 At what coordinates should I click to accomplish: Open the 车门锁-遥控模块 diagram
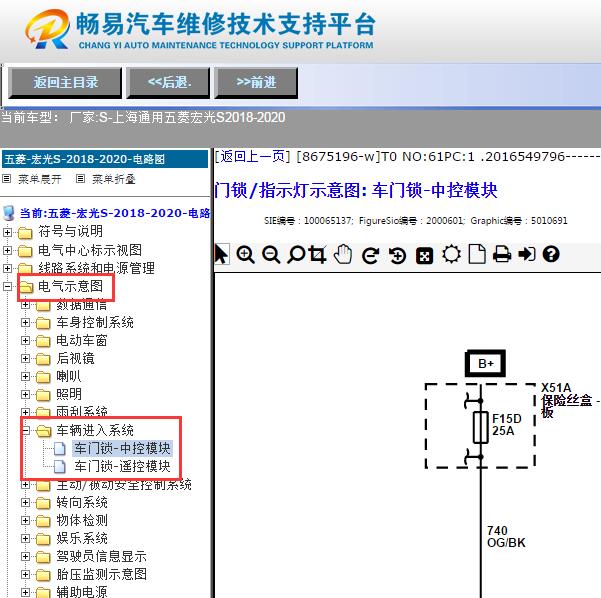pyautogui.click(x=122, y=467)
